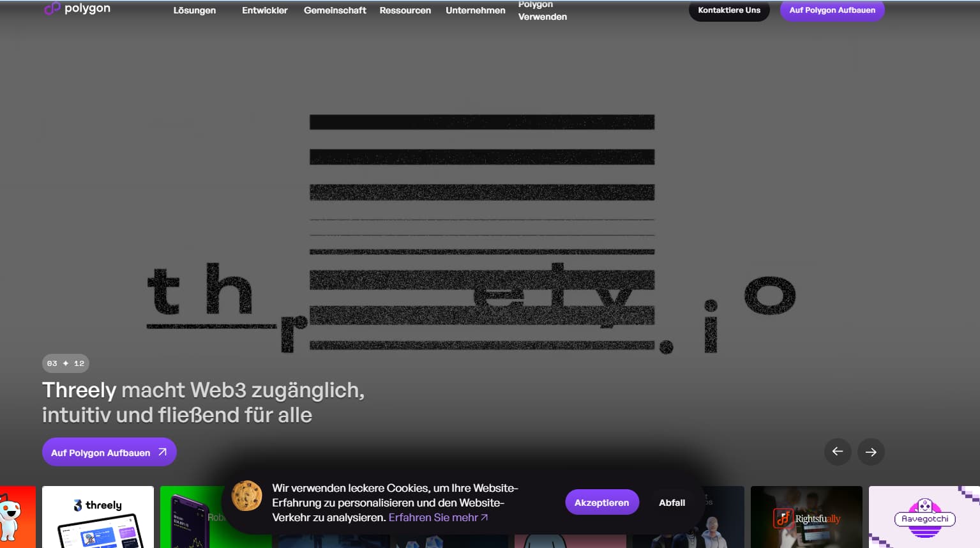Click hero Auf Polygon Aufbauen button with arrow
The height and width of the screenshot is (548, 980).
109,452
